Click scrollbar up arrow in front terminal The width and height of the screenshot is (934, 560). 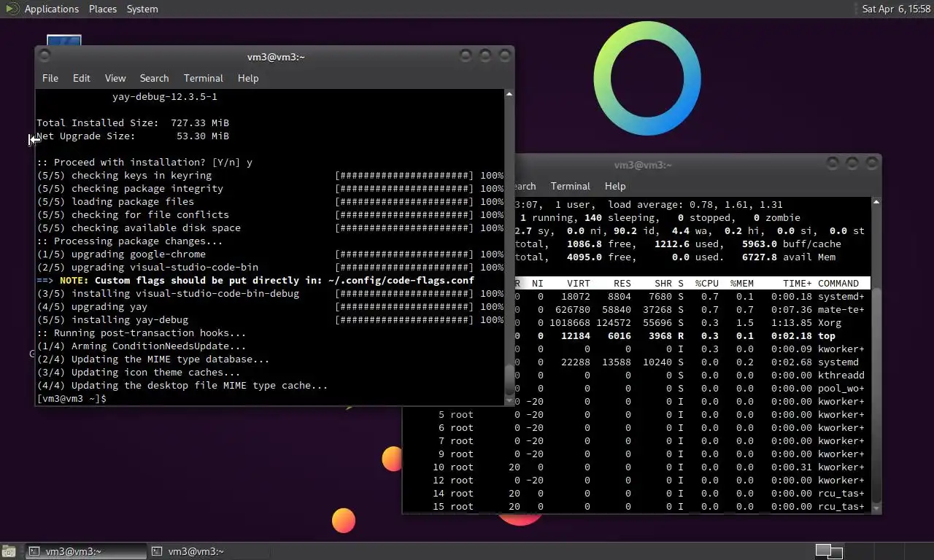tap(509, 94)
